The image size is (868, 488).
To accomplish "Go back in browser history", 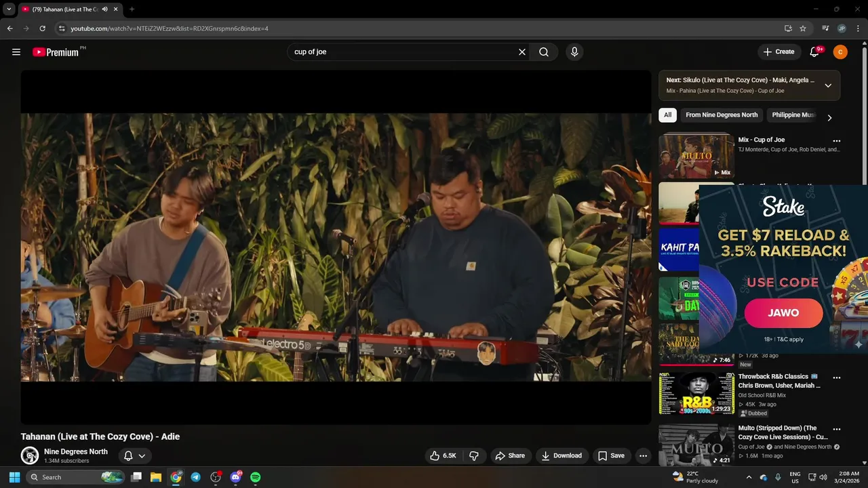I will tap(9, 28).
